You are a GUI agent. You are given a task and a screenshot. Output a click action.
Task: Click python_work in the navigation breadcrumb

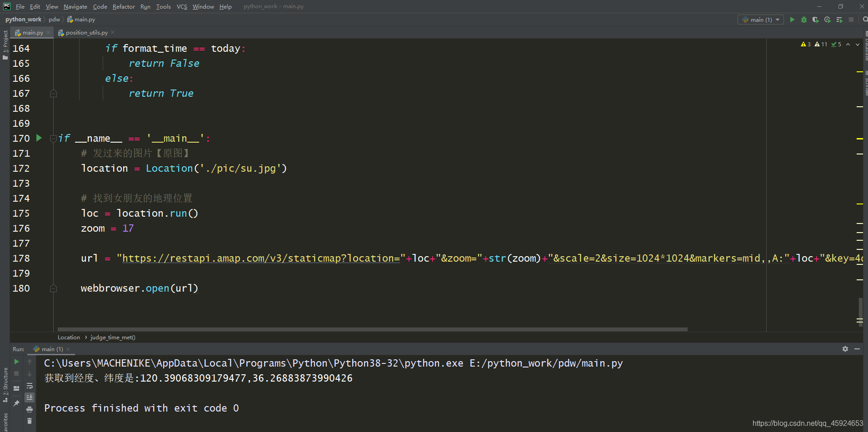coord(23,20)
